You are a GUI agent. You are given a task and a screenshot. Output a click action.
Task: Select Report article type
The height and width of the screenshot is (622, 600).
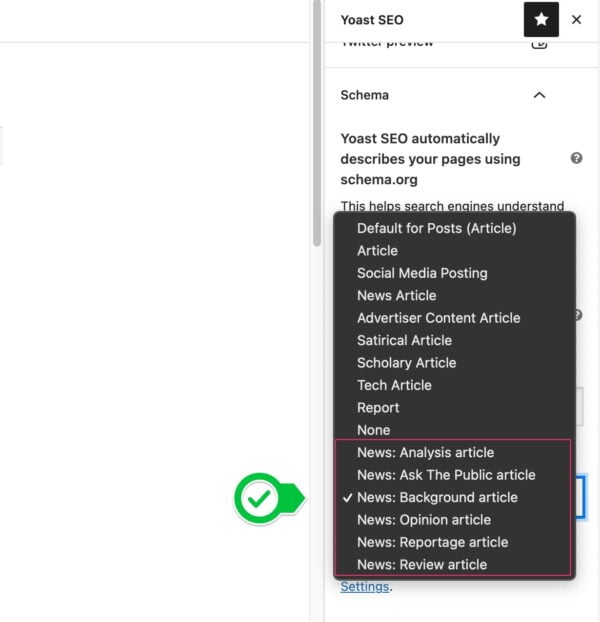[x=378, y=408]
